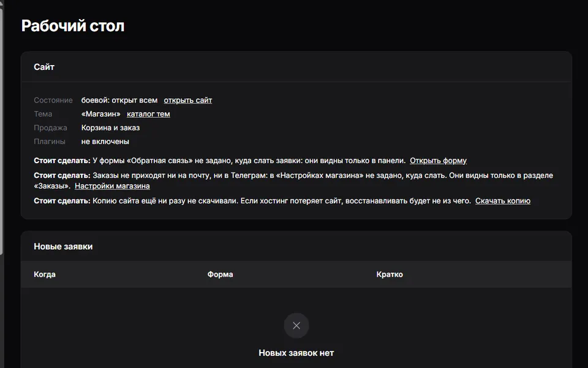Click the "не включены" plugins value
This screenshot has height=368, width=588.
click(x=105, y=142)
